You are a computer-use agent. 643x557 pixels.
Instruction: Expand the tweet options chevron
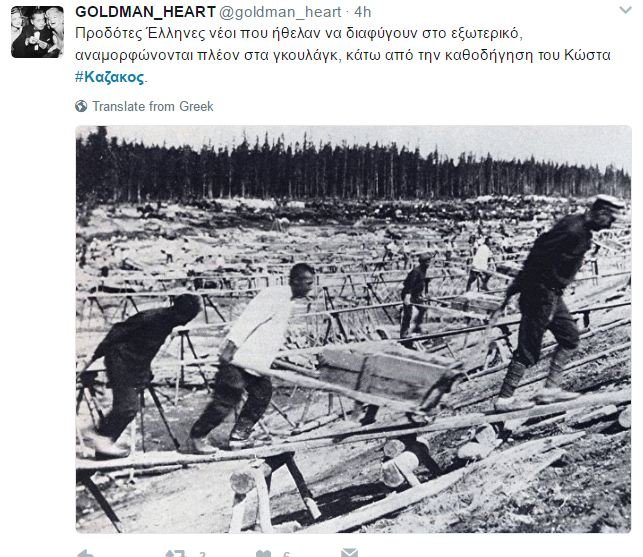point(625,10)
